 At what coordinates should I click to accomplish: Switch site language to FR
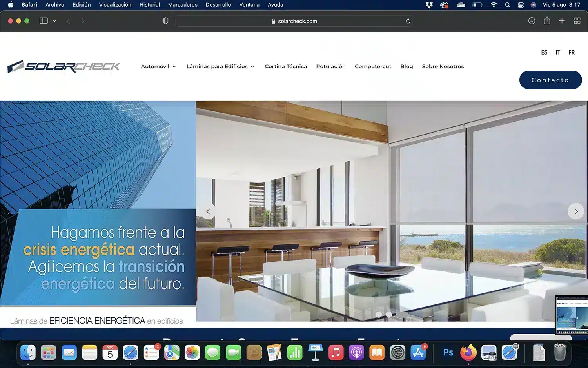click(571, 52)
